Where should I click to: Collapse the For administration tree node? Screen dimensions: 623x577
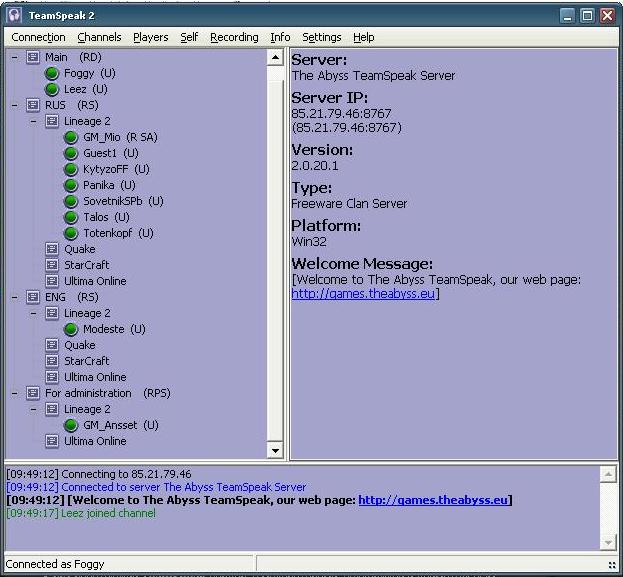[15, 393]
